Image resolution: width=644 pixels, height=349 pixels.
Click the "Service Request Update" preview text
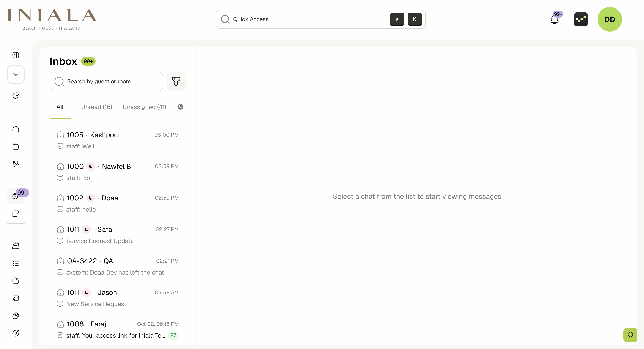point(100,241)
